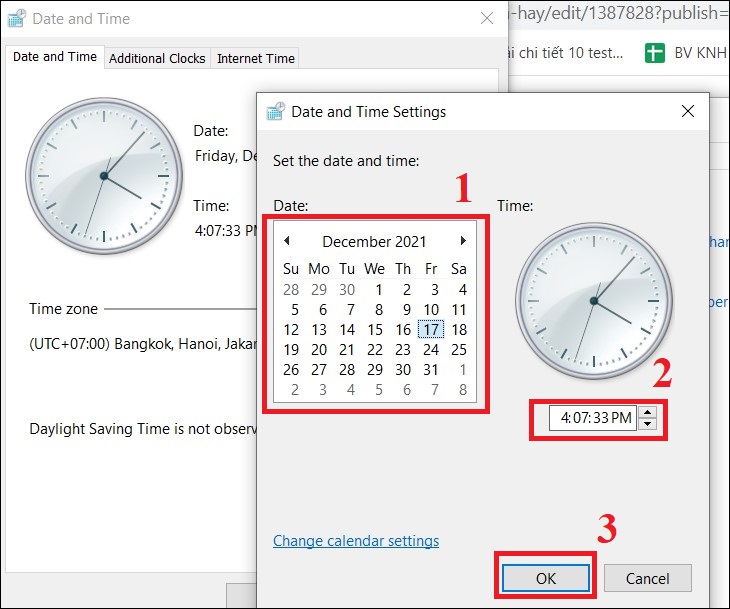Viewport: 730px width, 609px height.
Task: Select December 1 in the calendar
Action: point(379,290)
